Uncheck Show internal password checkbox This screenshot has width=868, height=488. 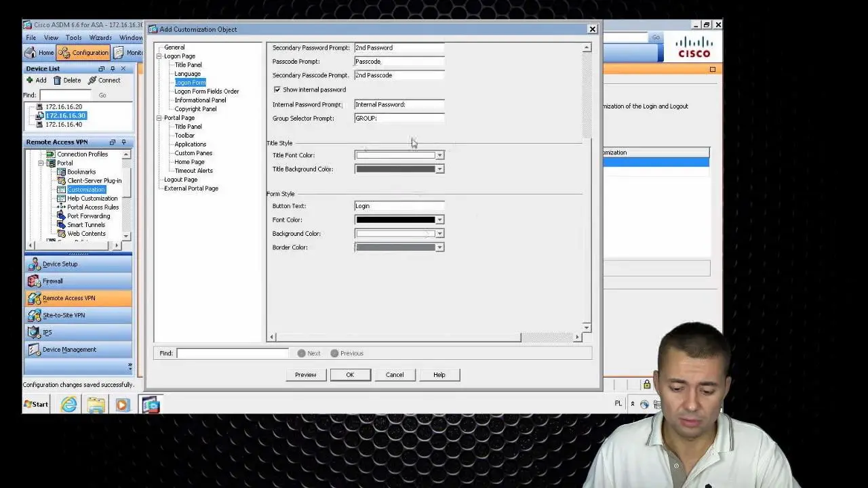277,89
